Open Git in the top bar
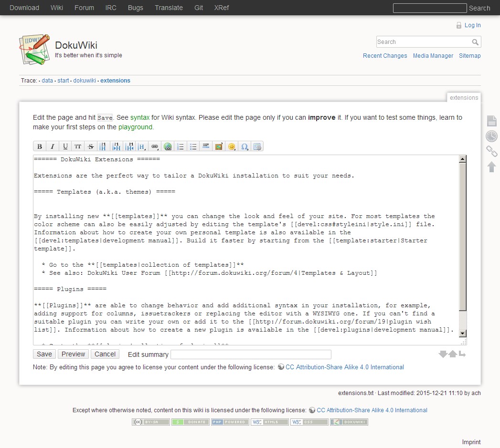500x448 pixels. 199,8
